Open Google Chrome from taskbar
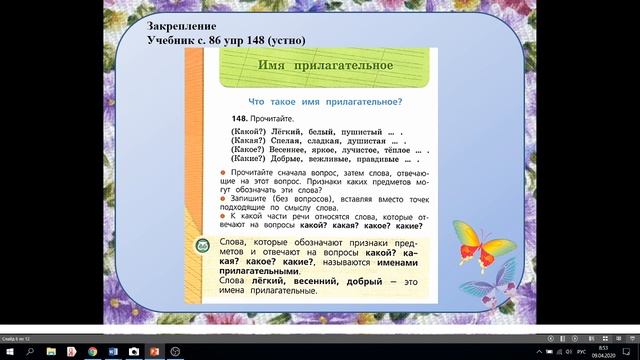Screen dimensions: 640x360 click(x=93, y=352)
